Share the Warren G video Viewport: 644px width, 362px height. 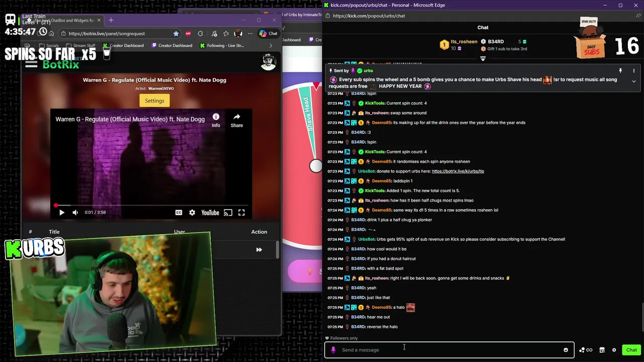[236, 120]
